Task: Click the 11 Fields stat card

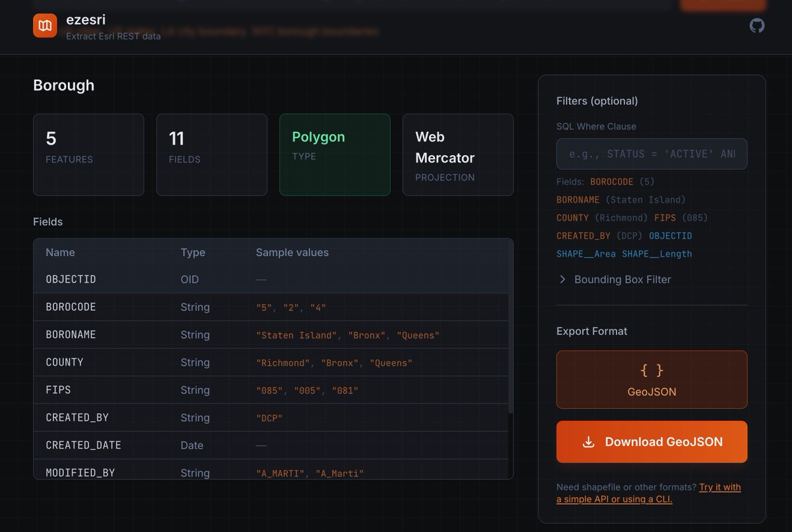Action: pos(212,154)
